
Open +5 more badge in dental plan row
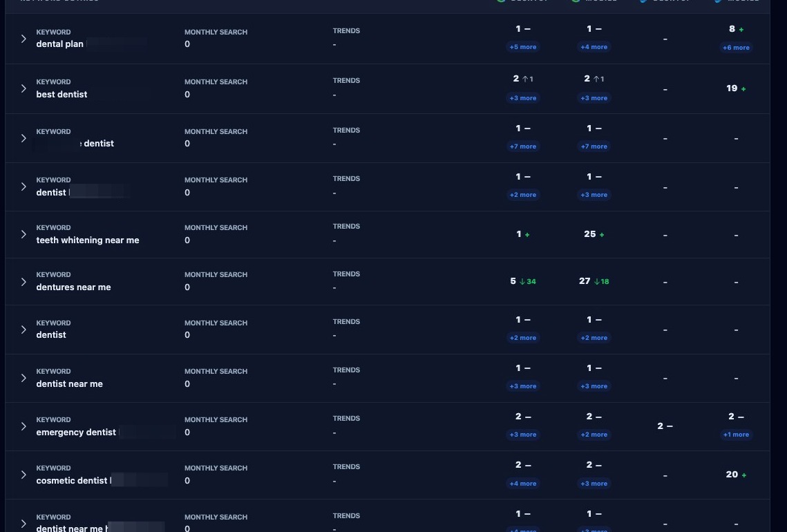pyautogui.click(x=523, y=47)
